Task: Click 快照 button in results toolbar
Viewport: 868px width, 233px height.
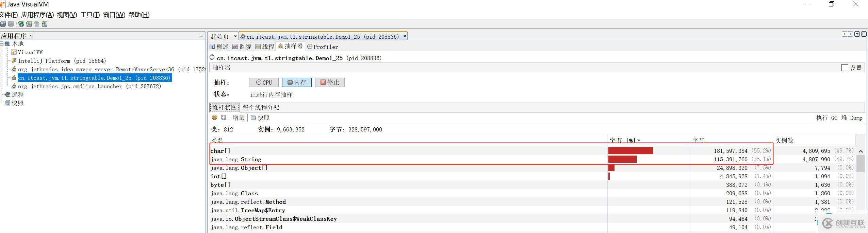Action: pos(260,118)
